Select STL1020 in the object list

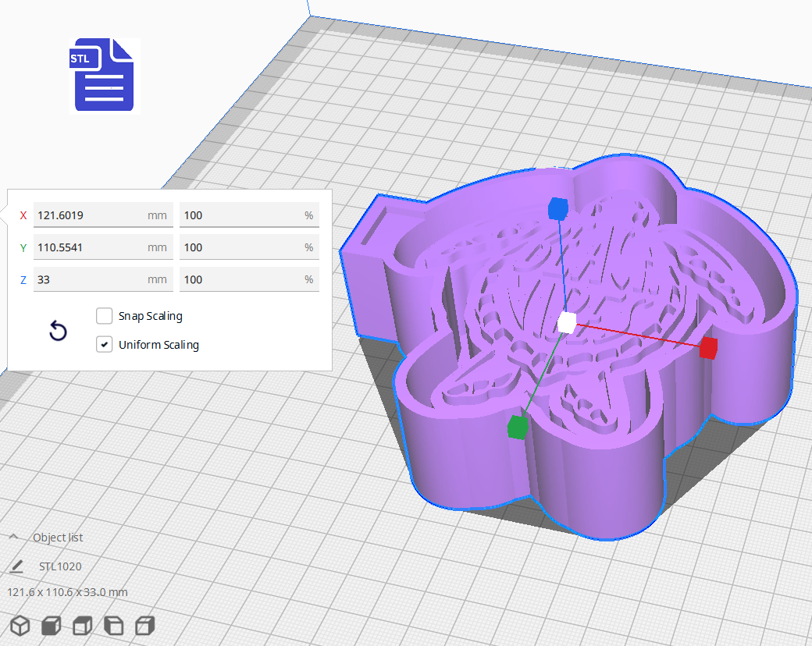[60, 566]
